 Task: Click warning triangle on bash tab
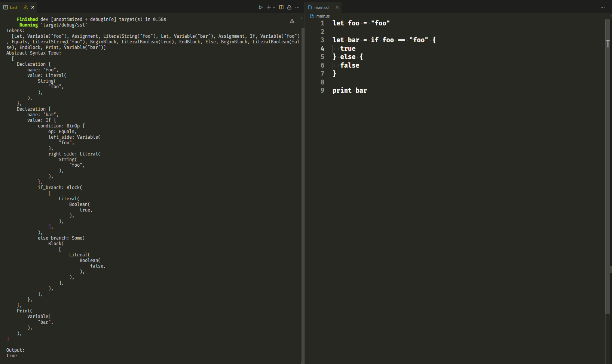(26, 7)
